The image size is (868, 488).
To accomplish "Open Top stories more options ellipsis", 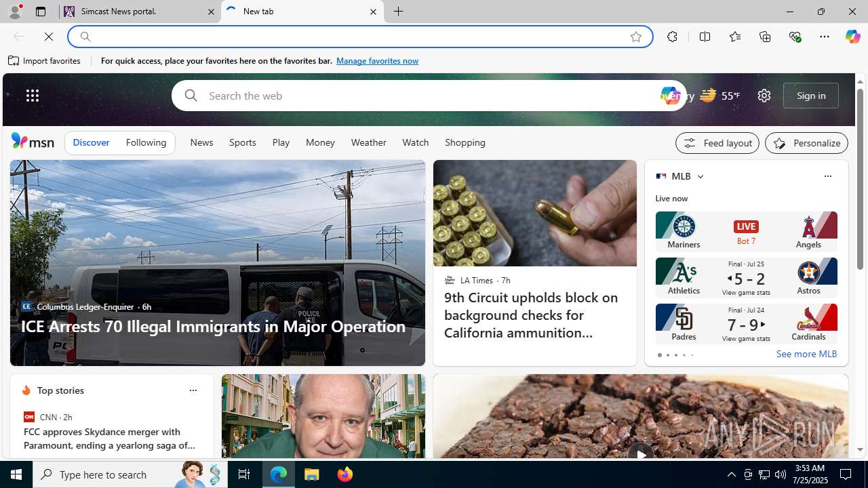I will pyautogui.click(x=193, y=390).
